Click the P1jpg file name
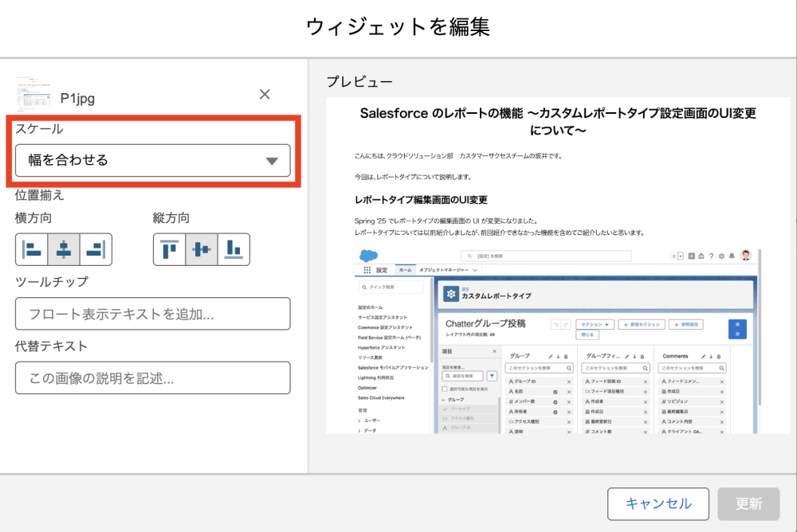 pos(77,98)
